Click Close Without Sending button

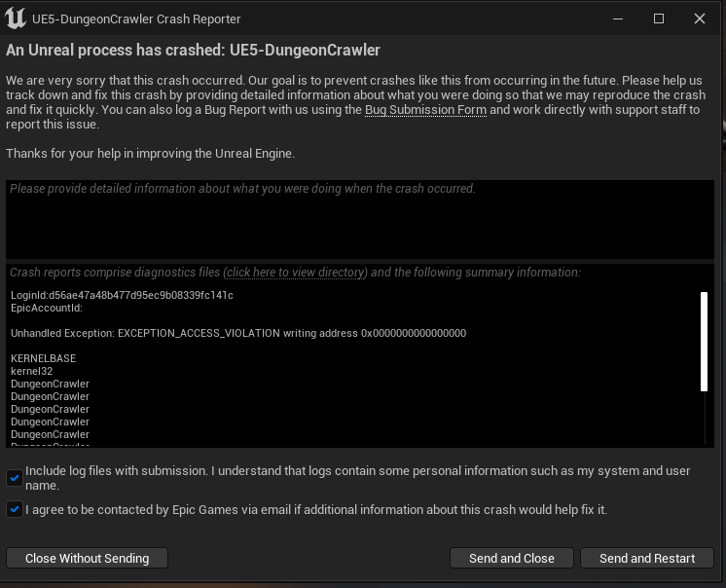[x=87, y=559]
